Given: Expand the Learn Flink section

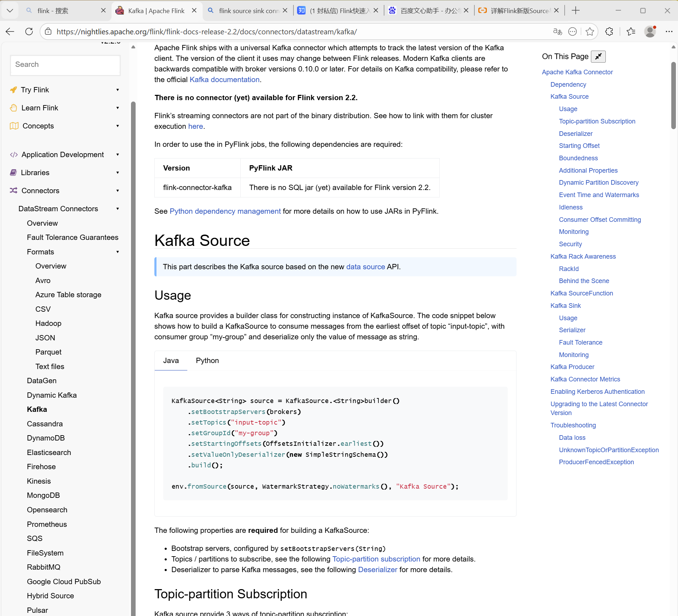Looking at the screenshot, I should point(118,108).
